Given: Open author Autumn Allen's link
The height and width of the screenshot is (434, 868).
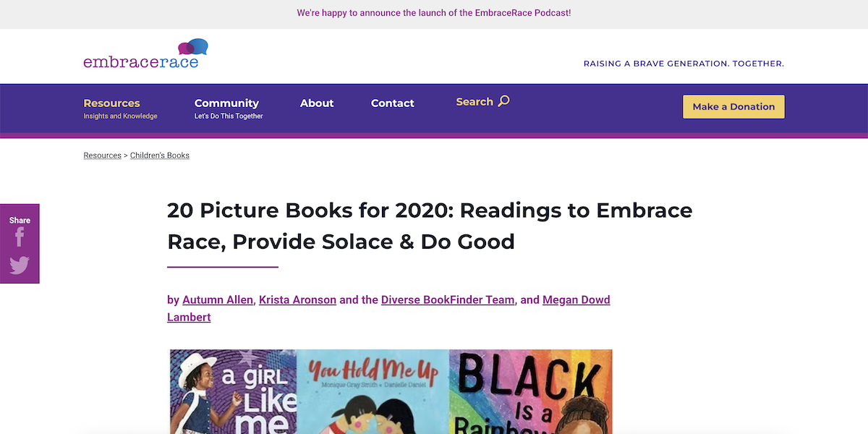Looking at the screenshot, I should pos(218,299).
